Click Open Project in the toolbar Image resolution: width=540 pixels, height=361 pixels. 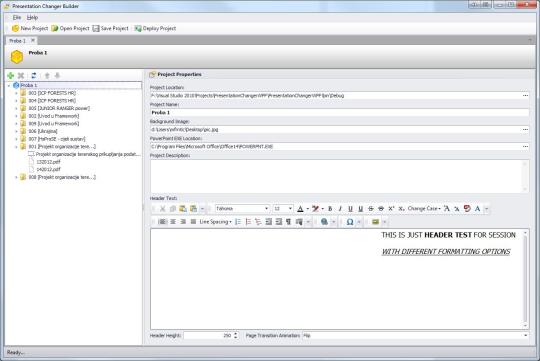click(70, 28)
